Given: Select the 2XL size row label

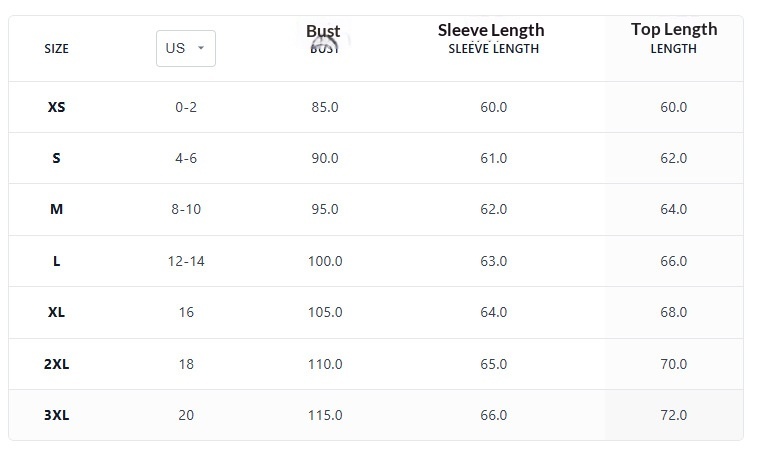Looking at the screenshot, I should (56, 364).
